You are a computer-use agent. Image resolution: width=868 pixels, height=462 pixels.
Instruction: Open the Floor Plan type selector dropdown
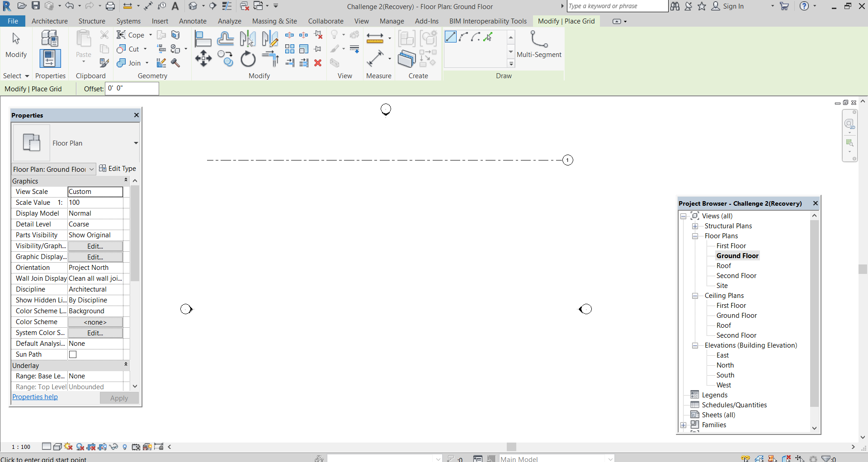[x=135, y=143]
